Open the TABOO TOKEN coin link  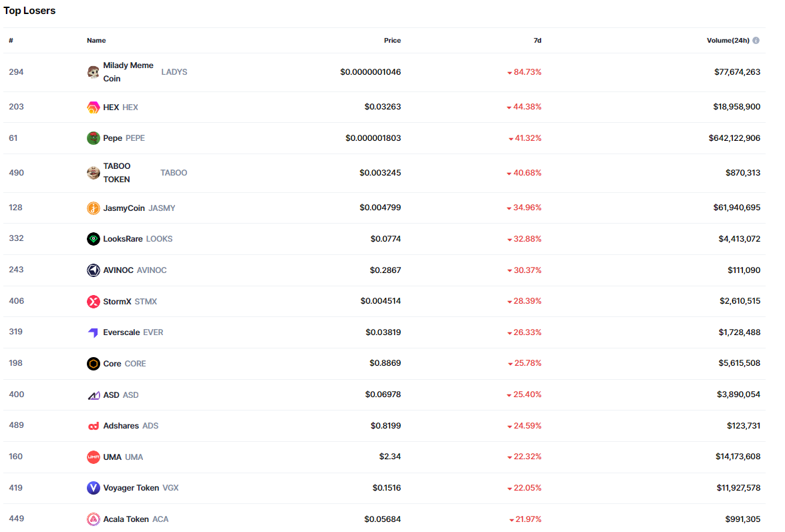(x=117, y=173)
